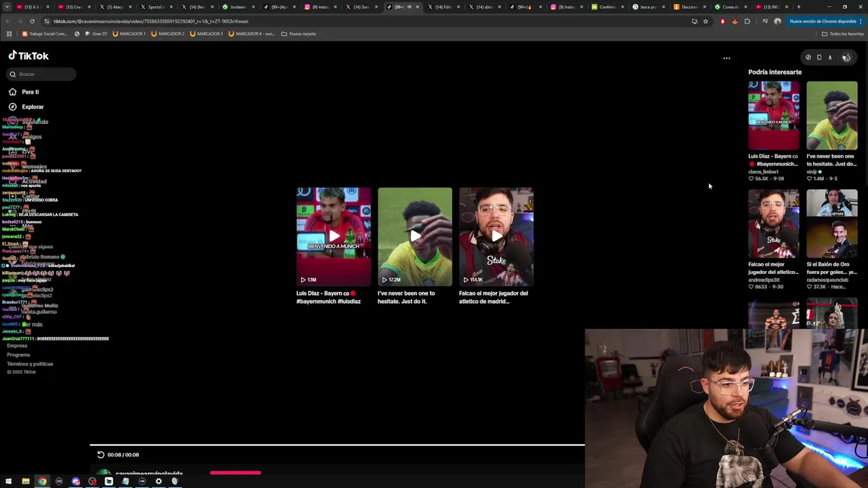Go back in browser history

(x=7, y=21)
